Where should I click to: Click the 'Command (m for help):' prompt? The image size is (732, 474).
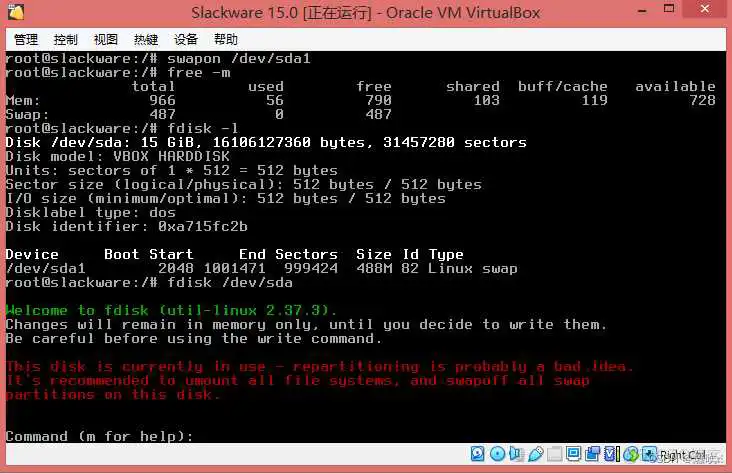click(x=99, y=437)
